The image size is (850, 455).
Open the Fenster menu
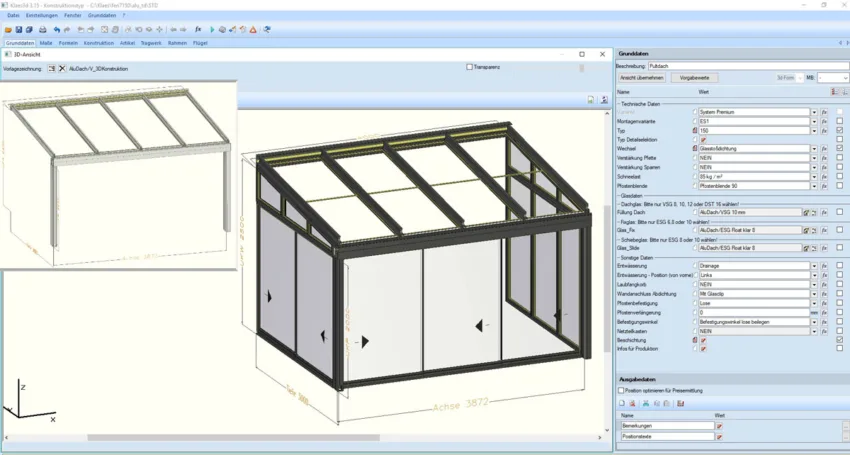click(x=73, y=16)
